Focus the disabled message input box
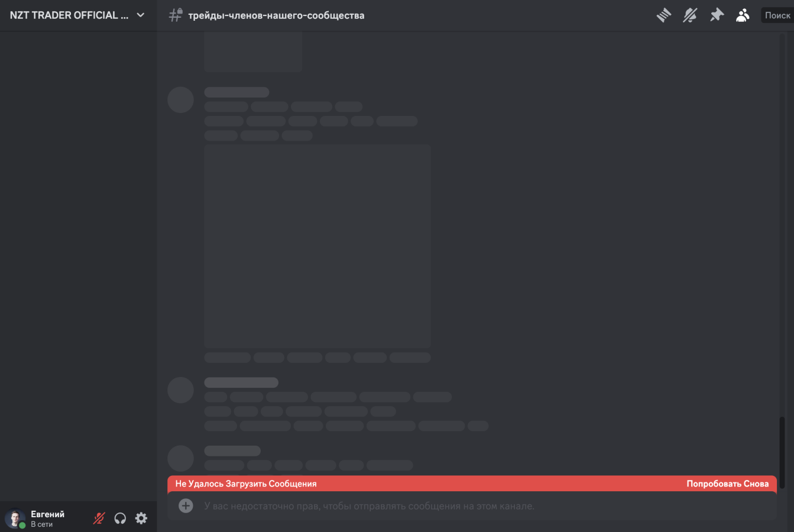Viewport: 794px width, 532px height. (472, 506)
